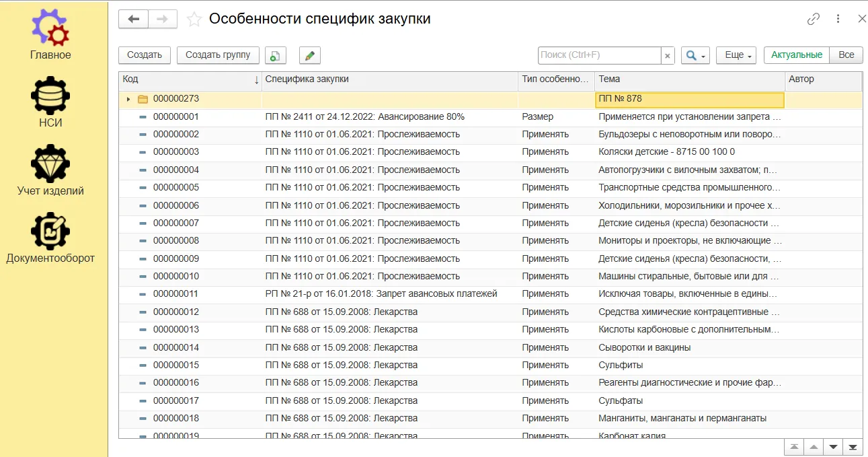Show all records with the Все toggle
This screenshot has height=457, width=868.
846,55
